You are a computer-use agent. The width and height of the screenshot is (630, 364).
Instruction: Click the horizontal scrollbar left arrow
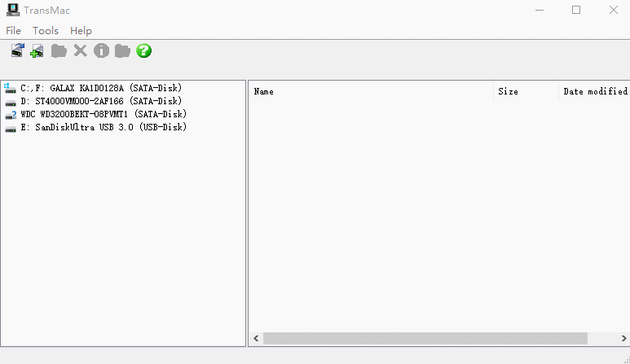tap(256, 338)
